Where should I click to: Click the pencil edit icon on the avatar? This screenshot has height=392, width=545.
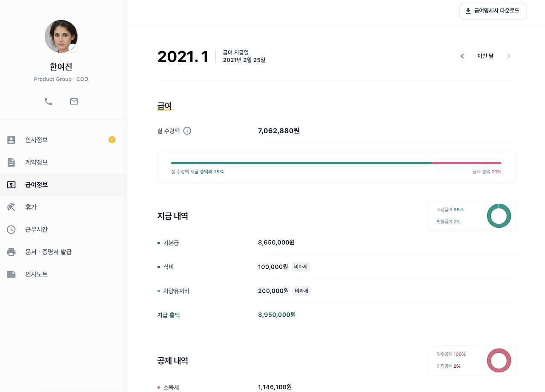point(73,49)
